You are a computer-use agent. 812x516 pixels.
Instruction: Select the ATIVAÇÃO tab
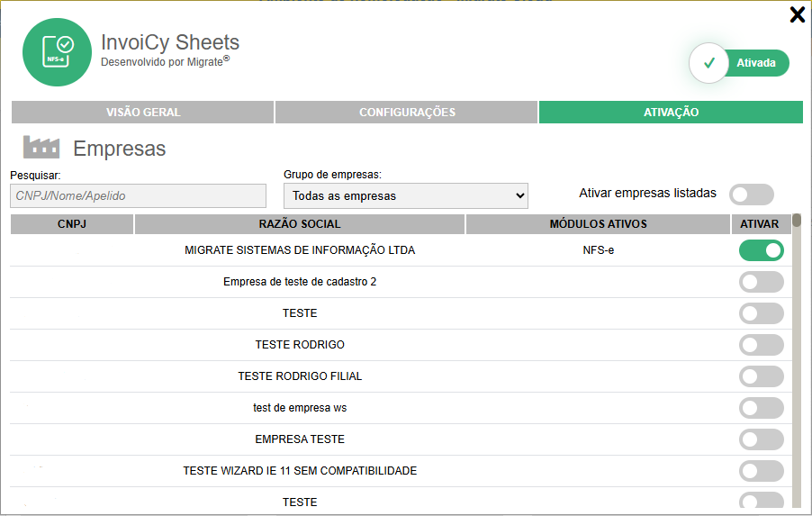tap(671, 113)
